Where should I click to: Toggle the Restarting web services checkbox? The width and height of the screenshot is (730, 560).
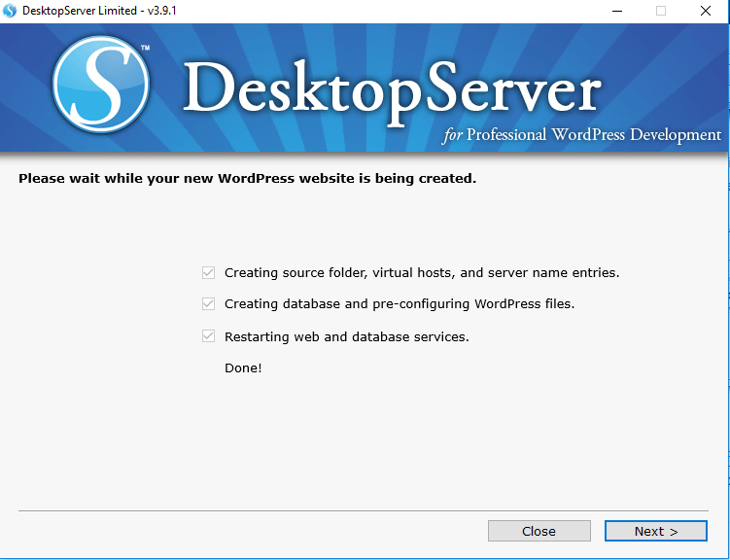[208, 336]
